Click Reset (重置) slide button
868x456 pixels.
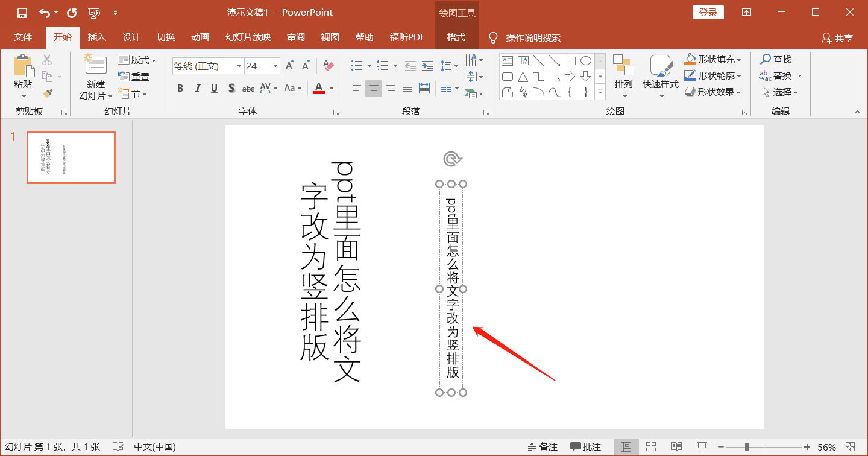pyautogui.click(x=134, y=77)
